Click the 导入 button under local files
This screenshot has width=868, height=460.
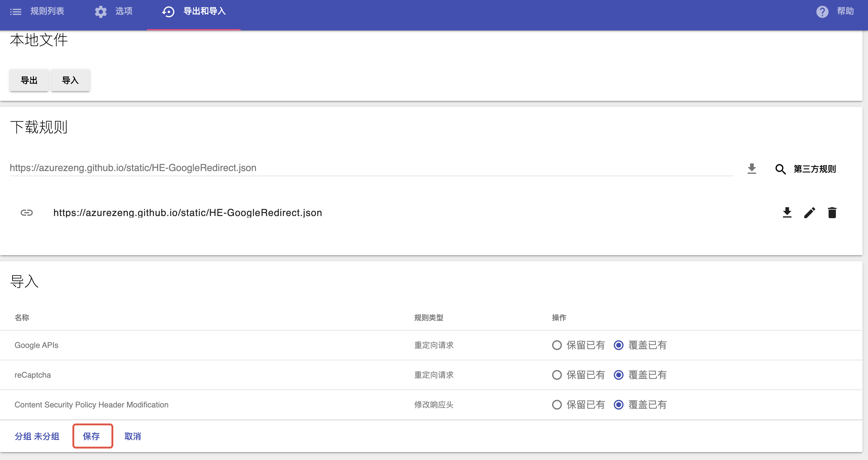point(70,80)
